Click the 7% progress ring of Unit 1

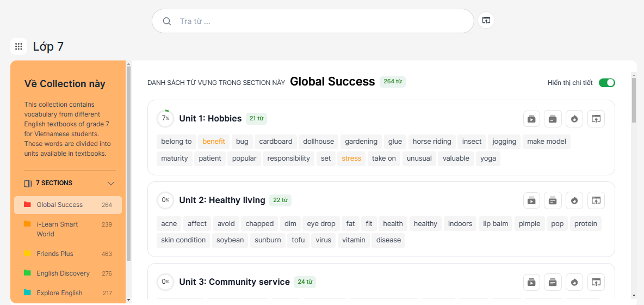click(x=165, y=119)
